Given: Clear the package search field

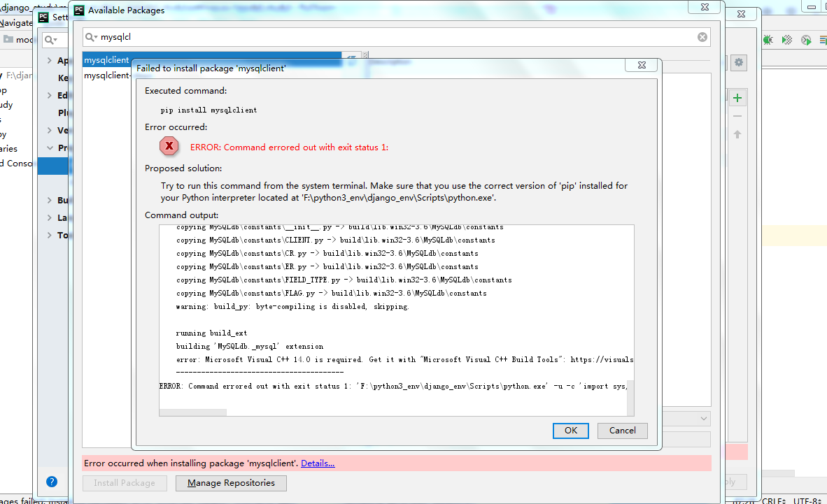Looking at the screenshot, I should pos(702,37).
